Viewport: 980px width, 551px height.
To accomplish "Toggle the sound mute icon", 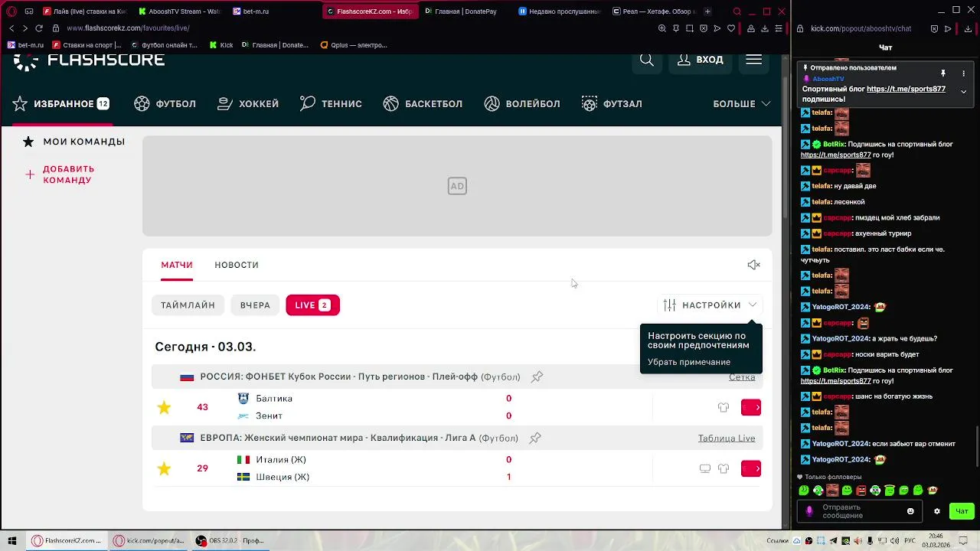I will coord(753,265).
